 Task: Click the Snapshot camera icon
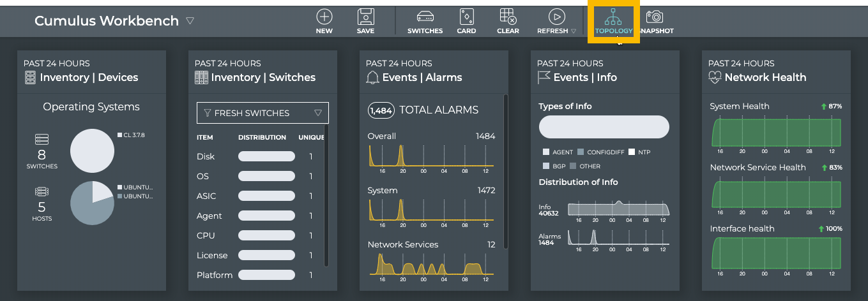pos(654,17)
